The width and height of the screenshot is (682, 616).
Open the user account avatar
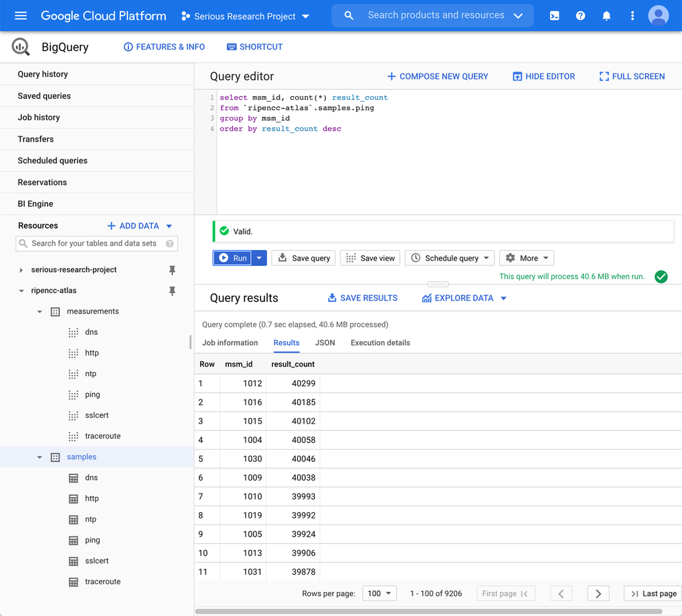(x=659, y=16)
